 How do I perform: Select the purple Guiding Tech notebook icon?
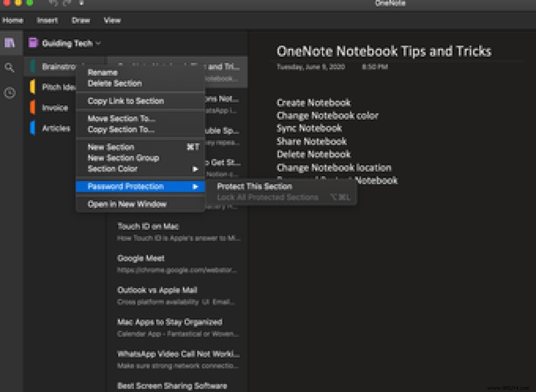click(33, 43)
